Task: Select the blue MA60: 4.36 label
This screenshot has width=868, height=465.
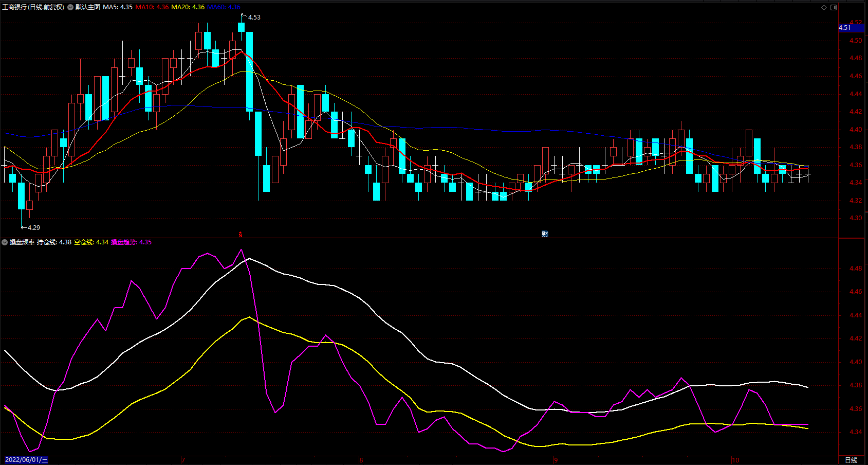Action: point(224,7)
